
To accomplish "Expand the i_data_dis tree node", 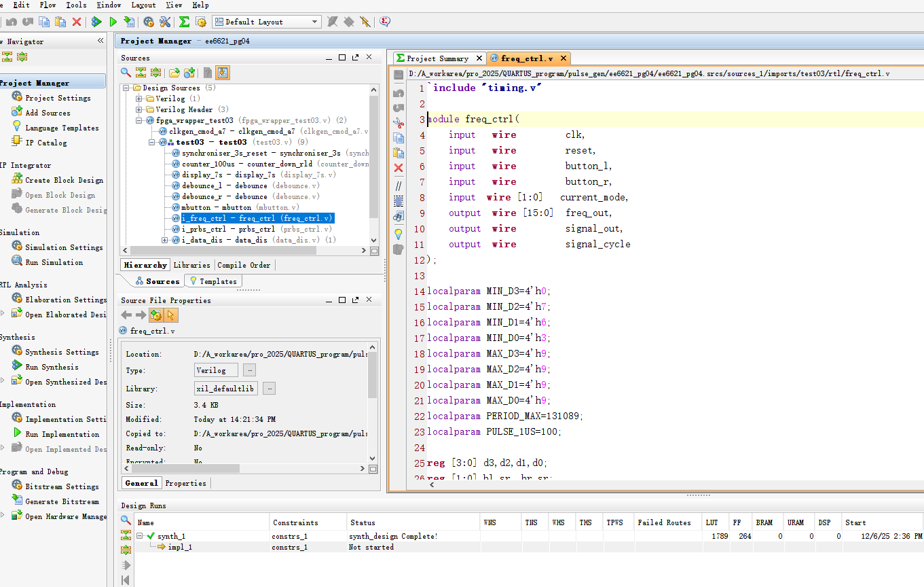I will click(164, 240).
